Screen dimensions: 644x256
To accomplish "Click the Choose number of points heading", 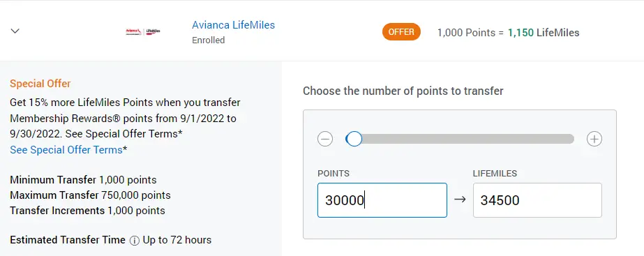I will 403,91.
